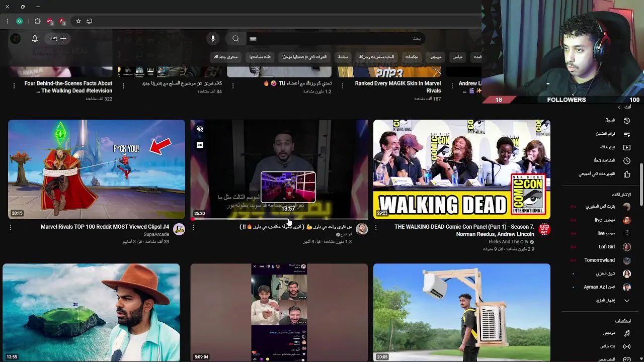Open options menu for كلام شوتي video
This screenshot has width=644, height=362.
pyautogui.click(x=124, y=86)
